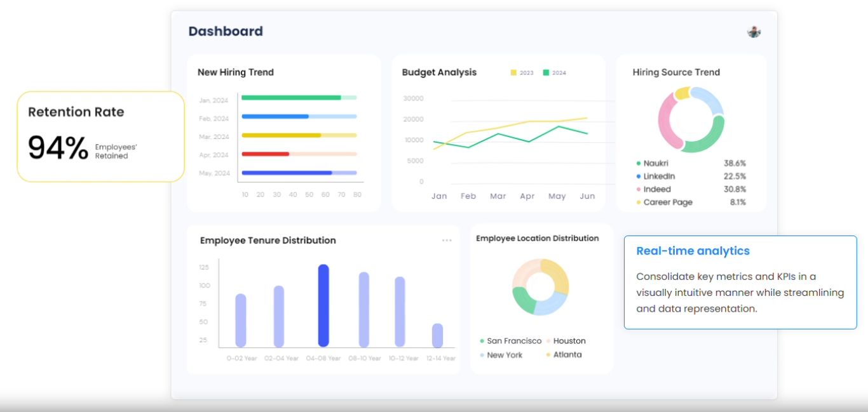Click the Atlanta location legend
Image resolution: width=868 pixels, height=412 pixels.
564,355
